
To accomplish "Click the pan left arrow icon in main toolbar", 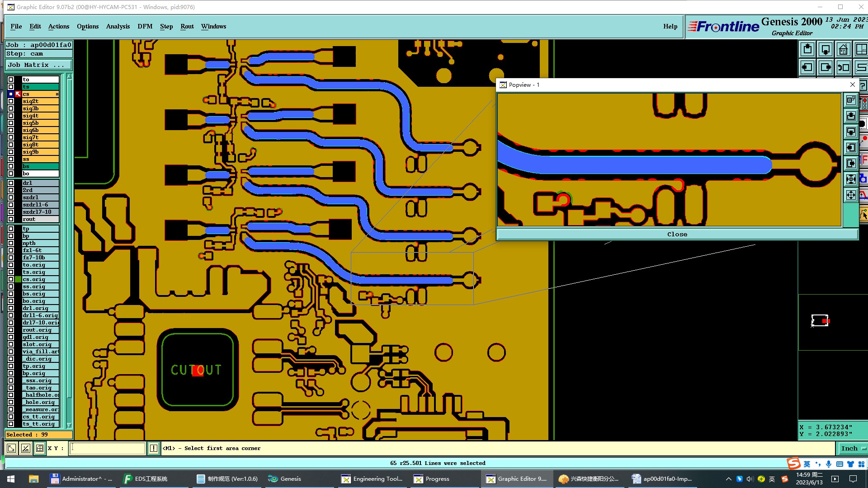I will pos(807,68).
